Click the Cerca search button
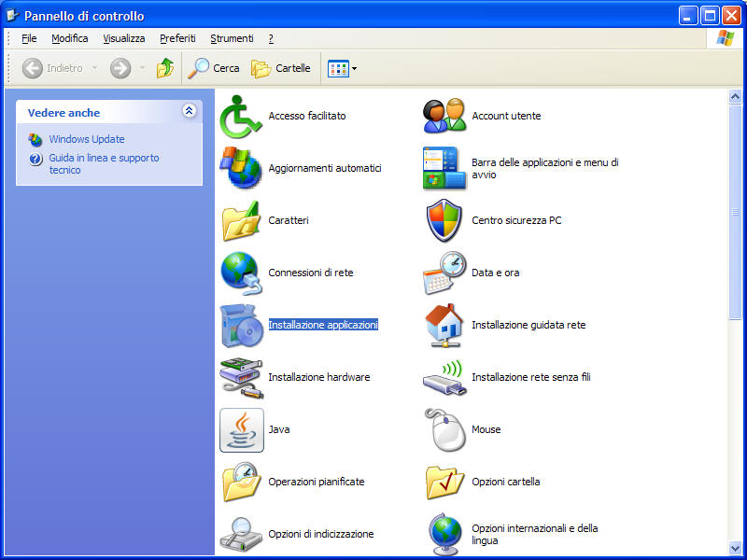Viewport: 747px width, 560px height. tap(214, 68)
